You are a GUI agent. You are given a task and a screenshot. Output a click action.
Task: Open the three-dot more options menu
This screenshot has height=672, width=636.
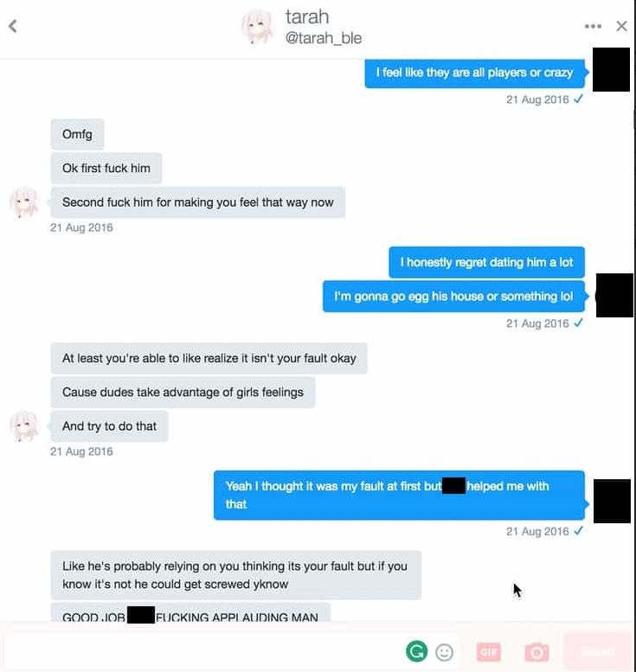[x=593, y=26]
